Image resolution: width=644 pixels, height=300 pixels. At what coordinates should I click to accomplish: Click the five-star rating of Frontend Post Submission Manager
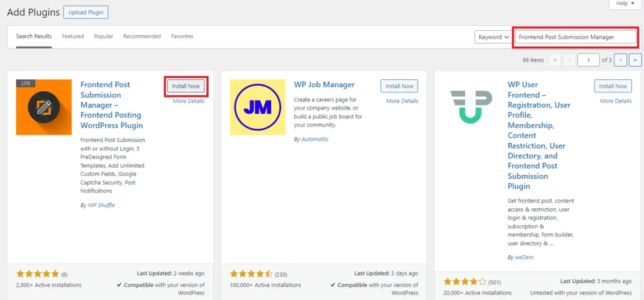(x=38, y=274)
